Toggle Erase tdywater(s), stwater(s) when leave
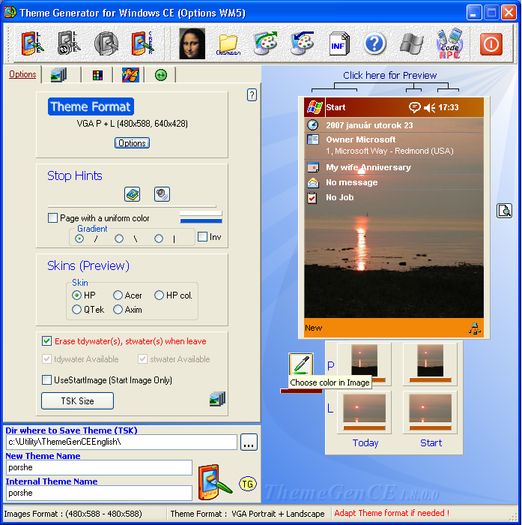The width and height of the screenshot is (522, 525). [47, 341]
